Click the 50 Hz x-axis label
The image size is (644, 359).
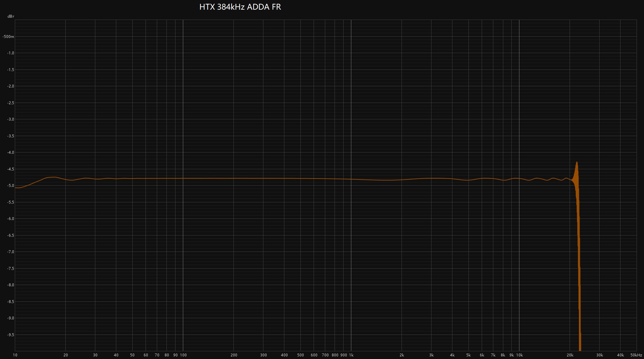(x=132, y=355)
